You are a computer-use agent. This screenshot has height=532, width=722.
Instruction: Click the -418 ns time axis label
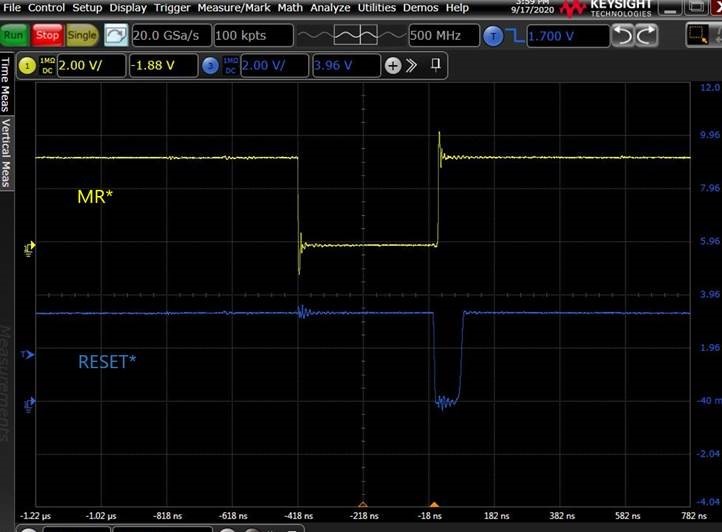(x=298, y=516)
